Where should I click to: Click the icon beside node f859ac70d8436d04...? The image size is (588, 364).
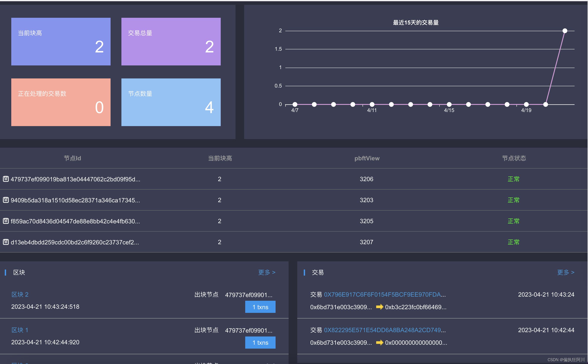click(x=6, y=221)
